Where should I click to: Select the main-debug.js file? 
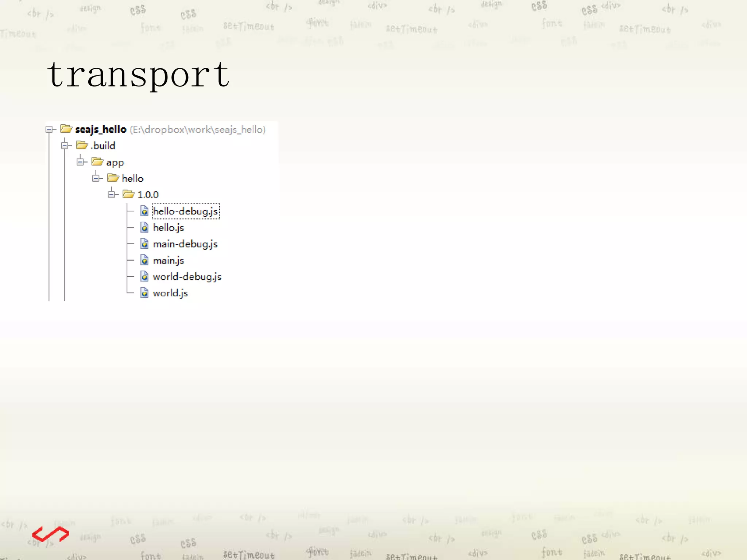(185, 244)
